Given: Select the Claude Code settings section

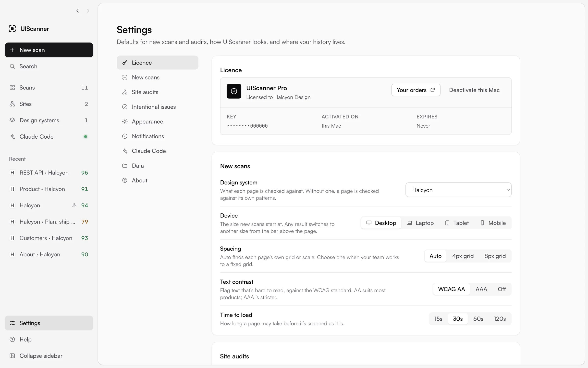Looking at the screenshot, I should (x=158, y=151).
